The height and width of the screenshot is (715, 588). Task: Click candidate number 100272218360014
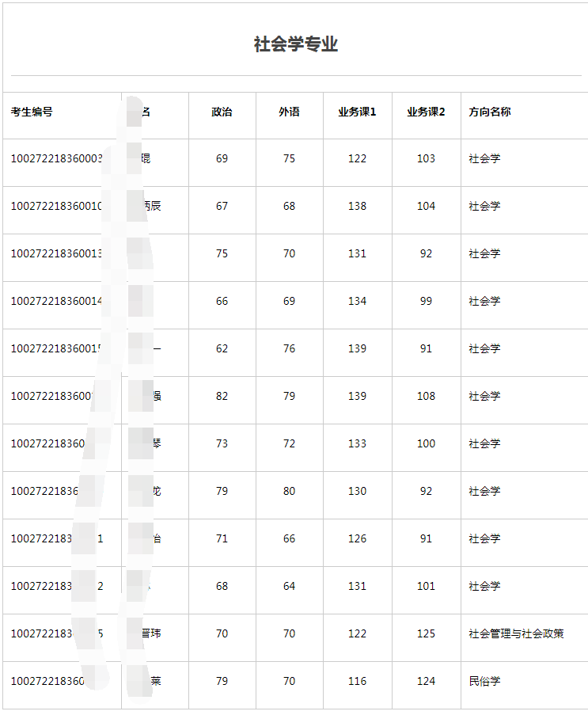[x=57, y=301]
